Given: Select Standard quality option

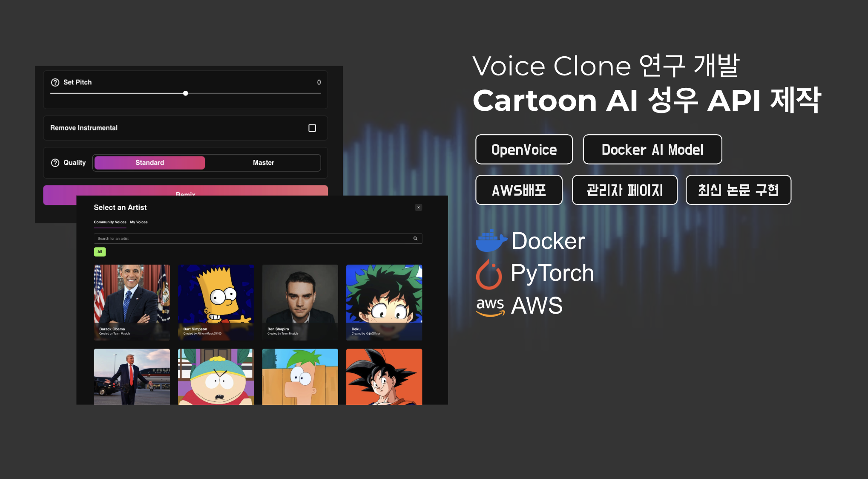Looking at the screenshot, I should (149, 163).
